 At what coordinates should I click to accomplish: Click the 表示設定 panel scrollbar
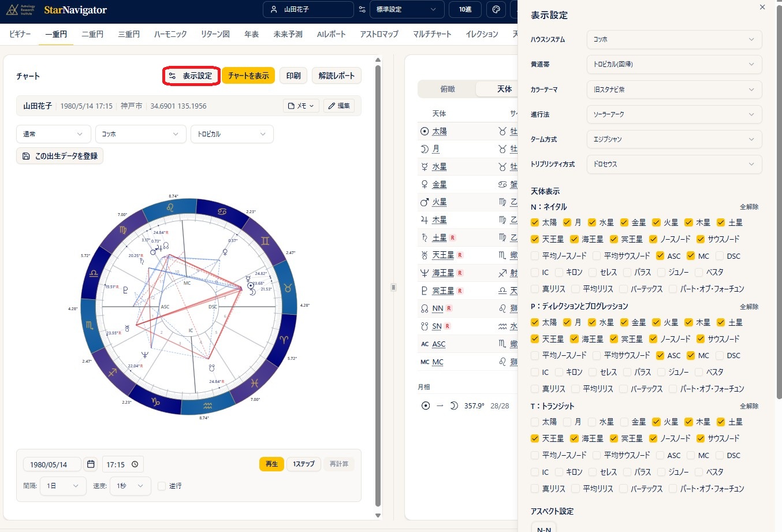pos(779,202)
